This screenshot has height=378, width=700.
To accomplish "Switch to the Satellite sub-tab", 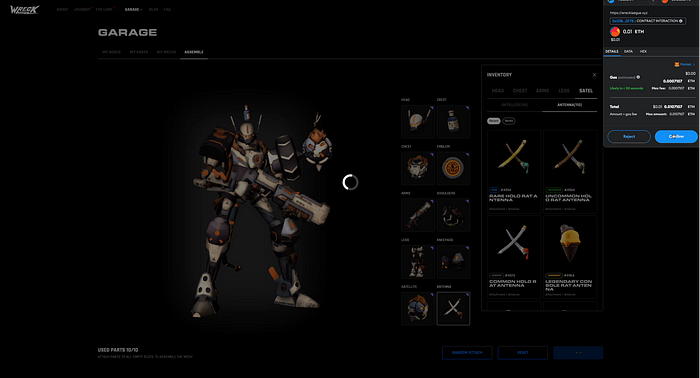I will [x=514, y=105].
